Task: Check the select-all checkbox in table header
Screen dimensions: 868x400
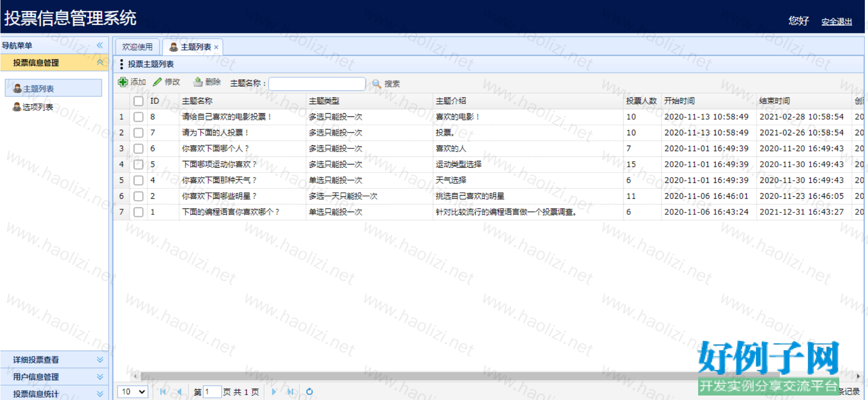Action: click(138, 101)
